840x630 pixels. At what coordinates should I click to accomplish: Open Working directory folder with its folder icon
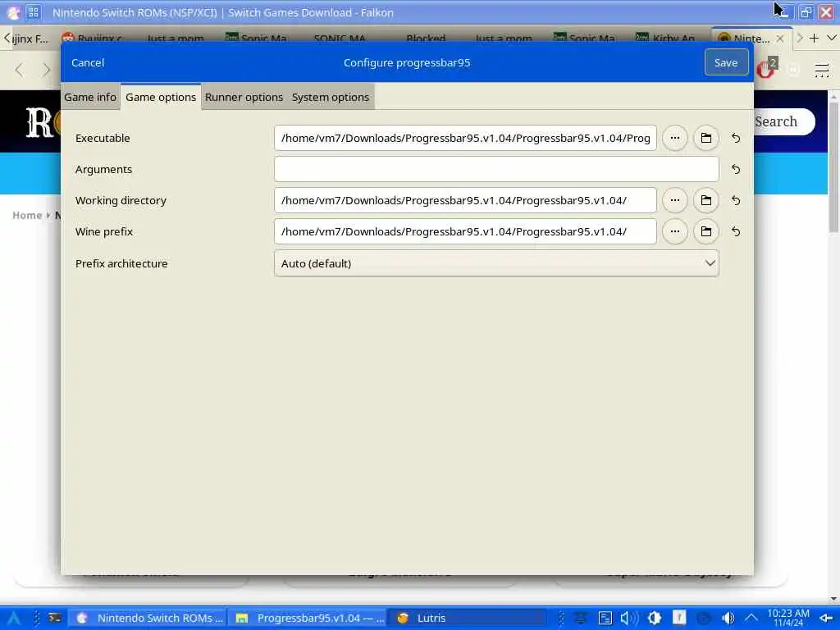(x=705, y=200)
